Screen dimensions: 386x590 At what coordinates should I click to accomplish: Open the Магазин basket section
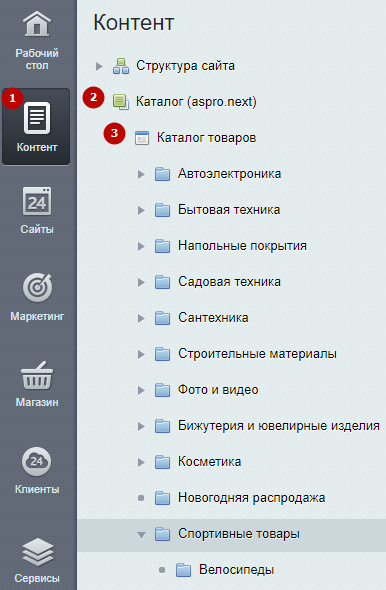[x=37, y=384]
